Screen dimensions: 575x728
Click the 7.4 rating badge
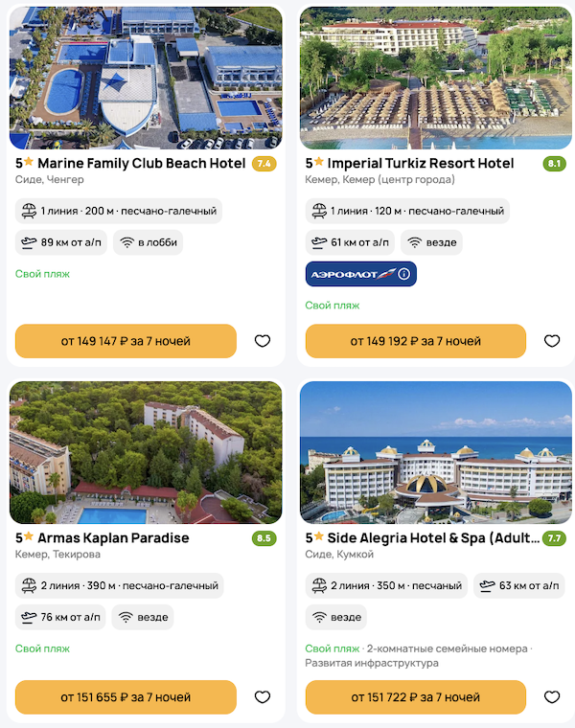click(x=264, y=164)
